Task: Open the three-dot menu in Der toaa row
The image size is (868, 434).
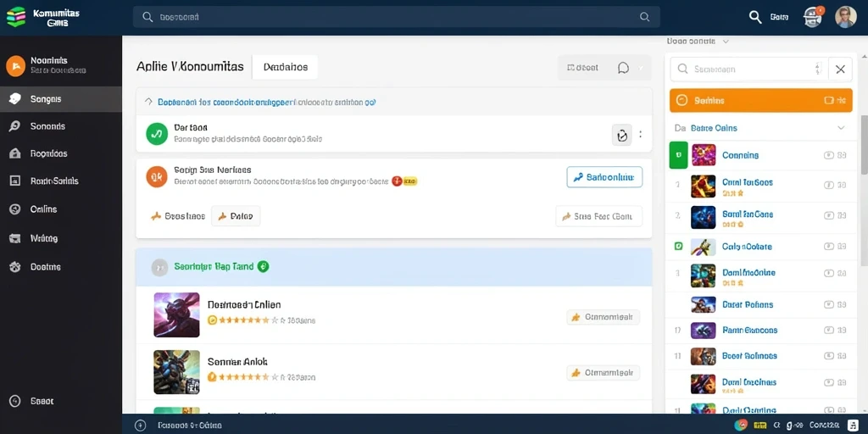Action: (x=641, y=134)
